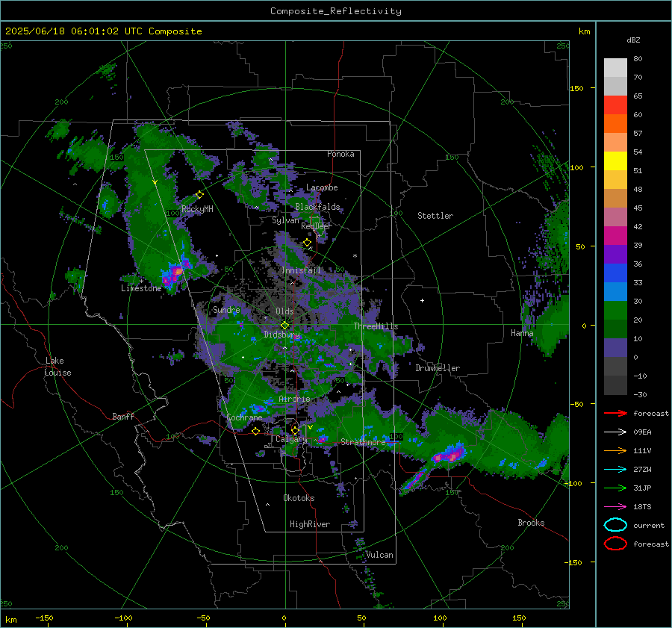Pick the bright green 20-30 dBZ swatch
Image resolution: width=672 pixels, height=628 pixels.
[615, 310]
